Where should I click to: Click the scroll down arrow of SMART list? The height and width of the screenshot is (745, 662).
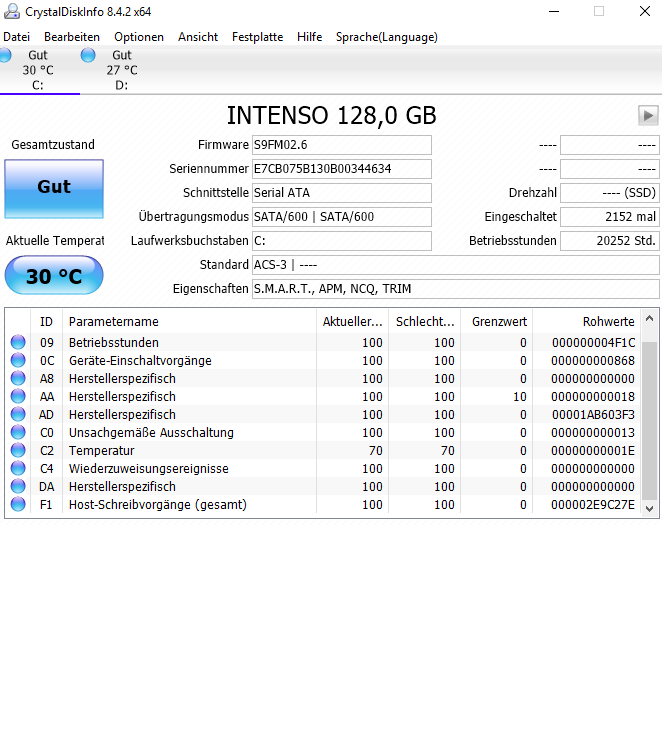click(650, 508)
